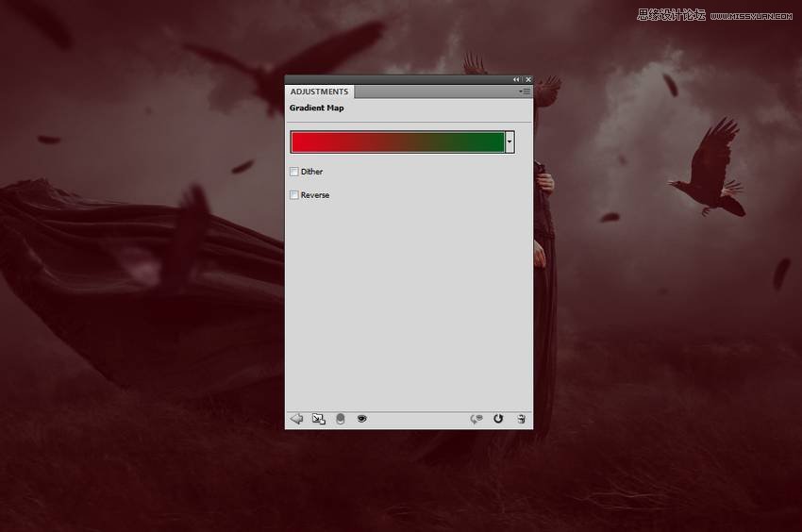Reset the adjustment to its defaults
802x532 pixels.
(498, 419)
